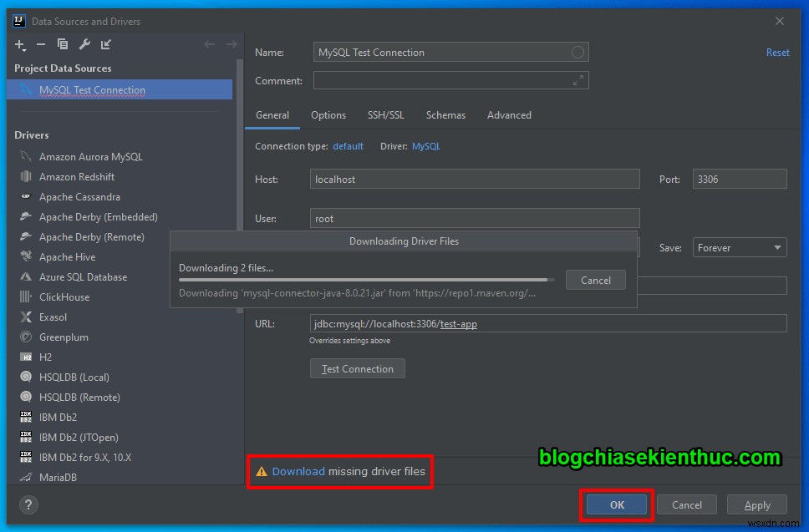Remove selected data source using the minus icon
The width and height of the screenshot is (809, 532).
40,45
